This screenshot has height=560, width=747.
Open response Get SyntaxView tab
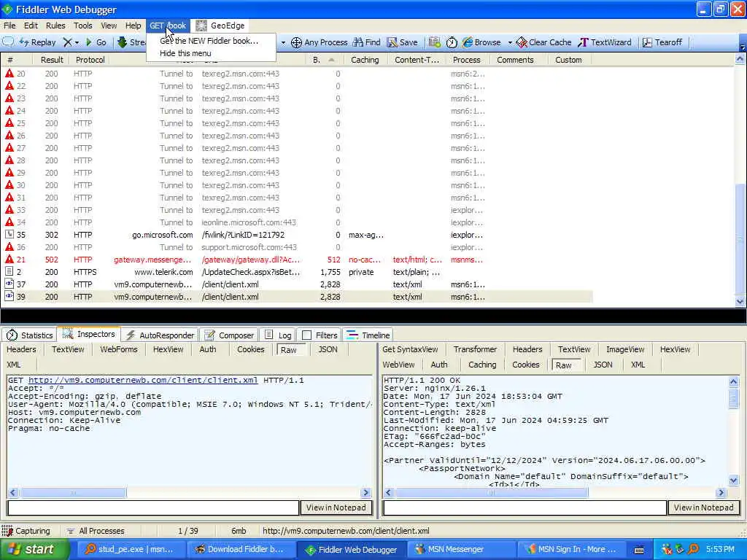pyautogui.click(x=410, y=349)
